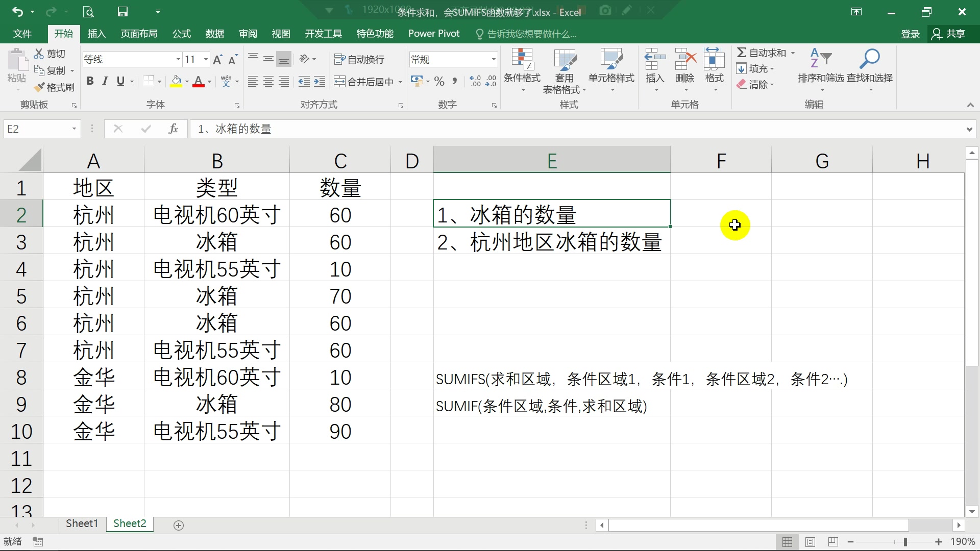Switch to the 公式 ribbon tab
The height and width of the screenshot is (551, 980).
(x=181, y=34)
